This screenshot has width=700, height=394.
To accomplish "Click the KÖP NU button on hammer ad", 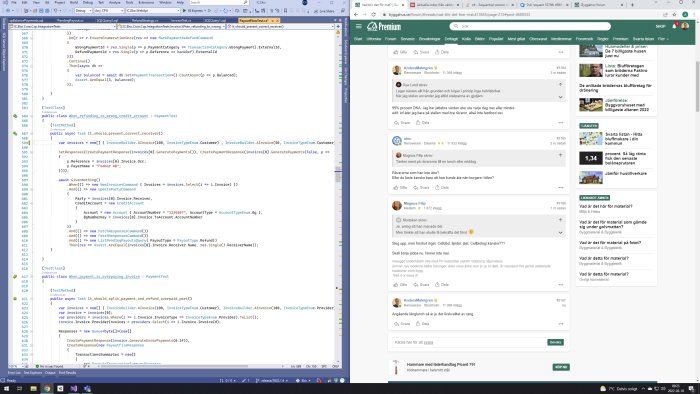I will click(x=561, y=367).
